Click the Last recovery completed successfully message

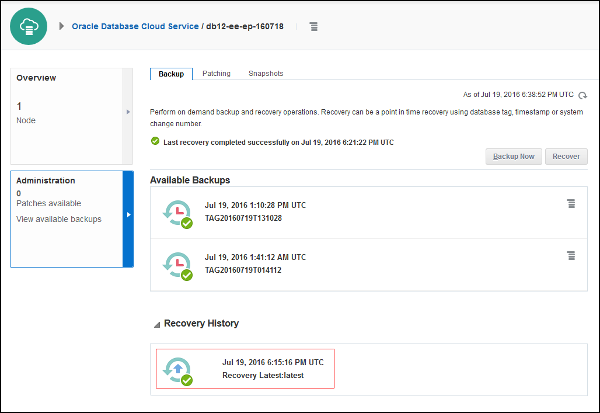(279, 142)
